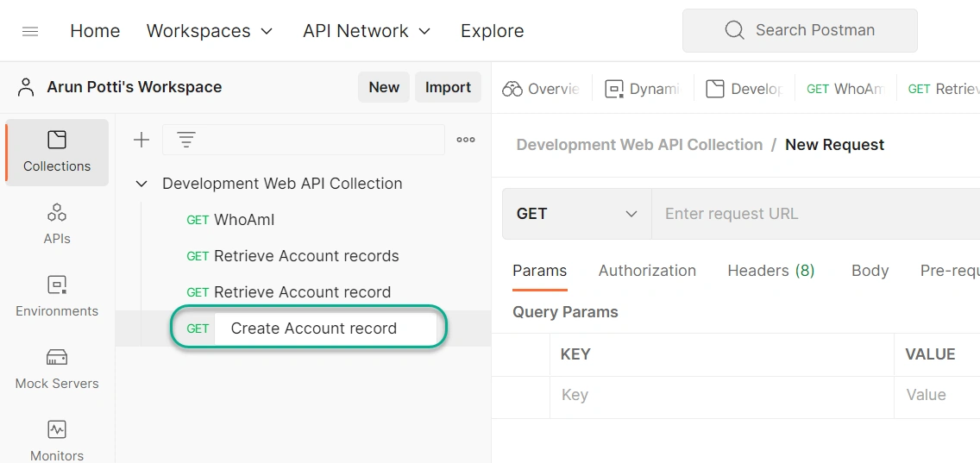Click the New button
980x463 pixels.
[384, 87]
